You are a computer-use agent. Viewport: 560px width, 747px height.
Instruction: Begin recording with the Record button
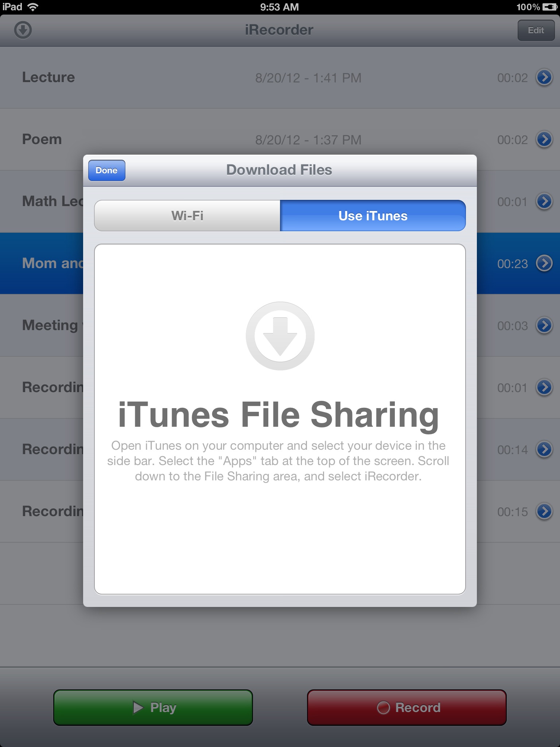(x=407, y=707)
